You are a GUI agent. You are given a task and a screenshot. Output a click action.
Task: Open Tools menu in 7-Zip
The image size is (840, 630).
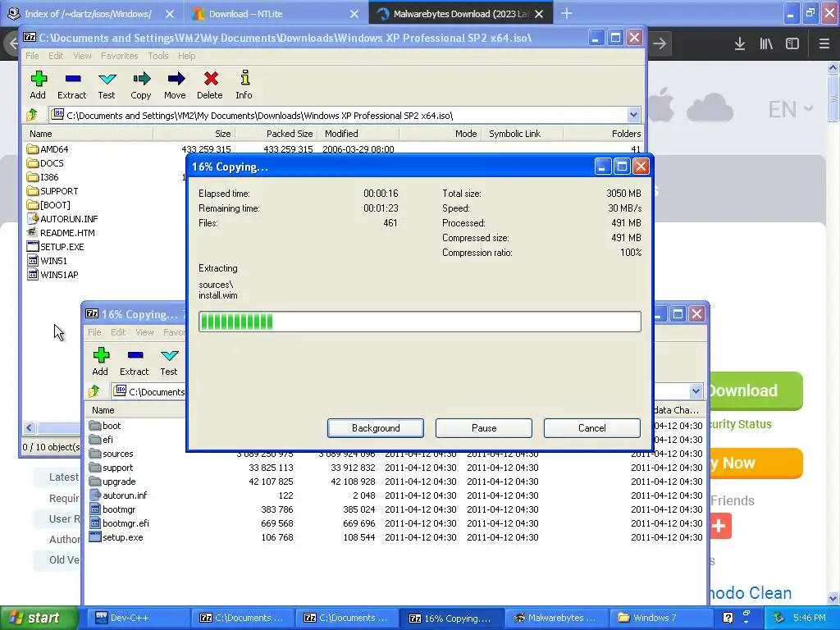[158, 56]
